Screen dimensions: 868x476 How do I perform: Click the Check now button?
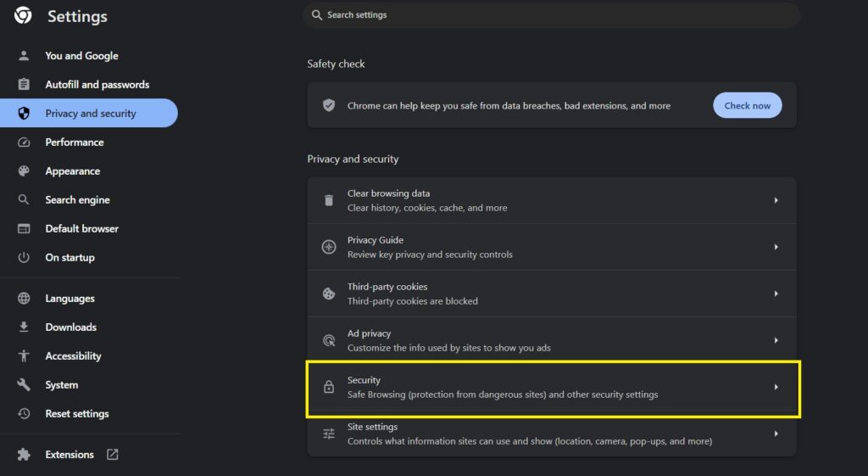click(748, 105)
